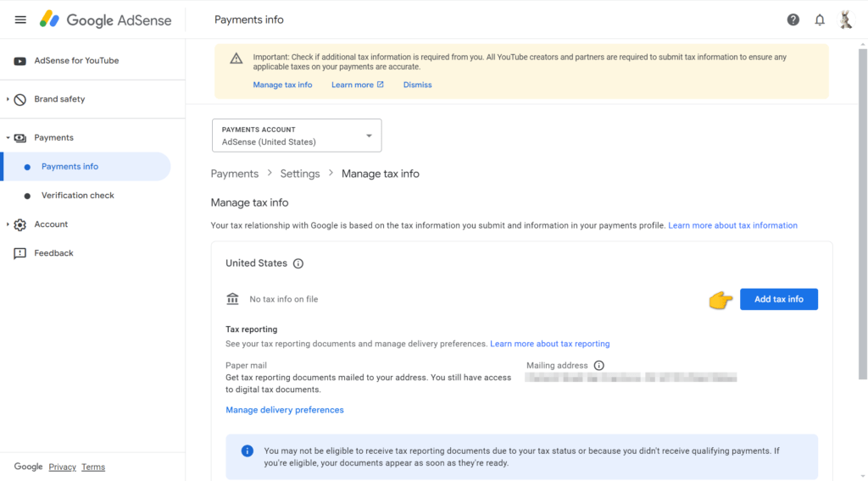Select Payments info in sidebar
Viewport: 868px width, 481px height.
[86, 167]
